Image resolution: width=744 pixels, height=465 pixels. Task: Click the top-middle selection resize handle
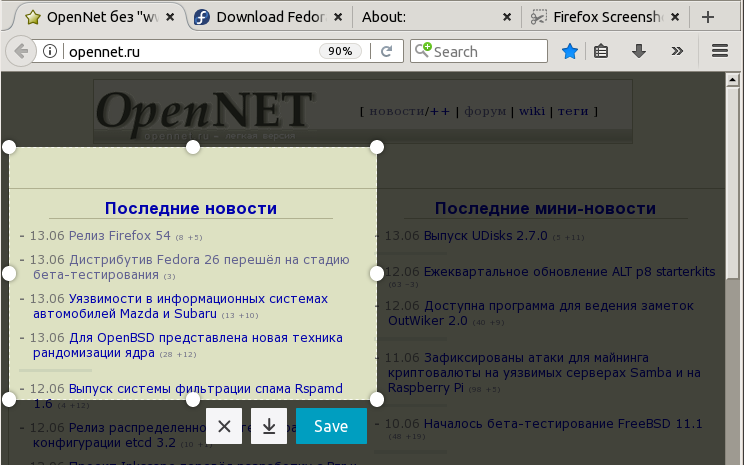[193, 147]
